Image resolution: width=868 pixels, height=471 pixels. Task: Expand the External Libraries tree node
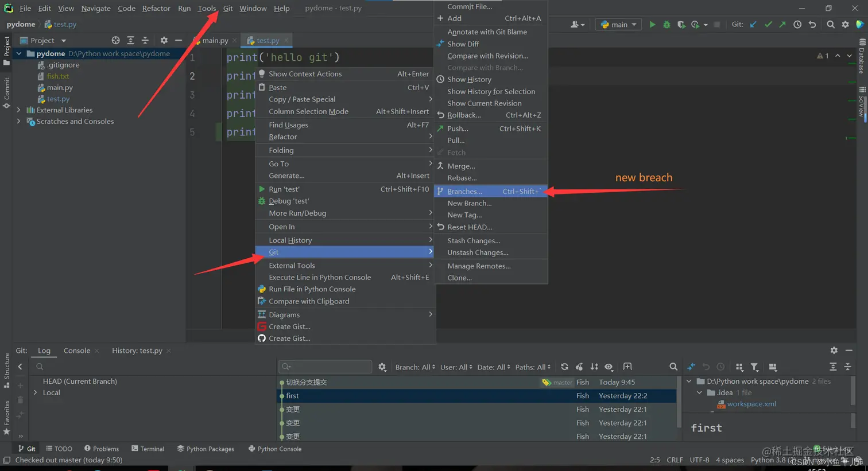point(19,110)
